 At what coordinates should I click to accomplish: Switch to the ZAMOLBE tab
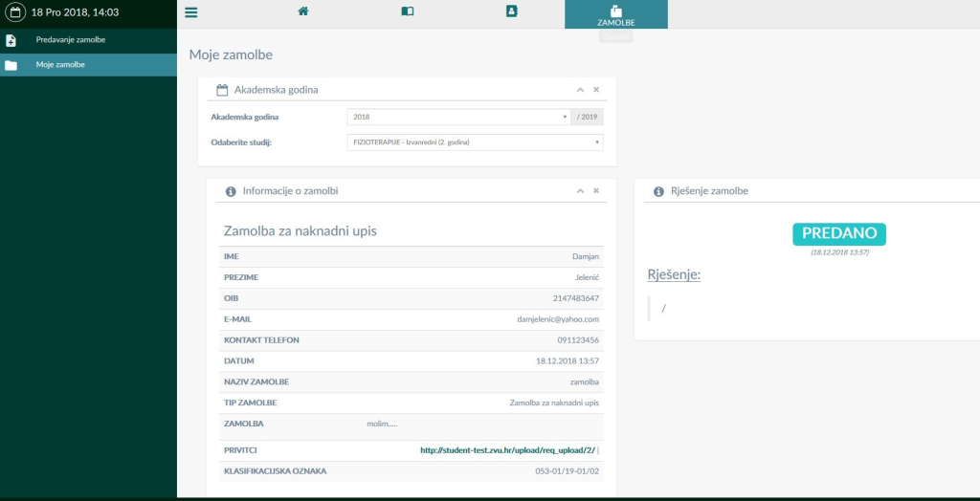615,15
